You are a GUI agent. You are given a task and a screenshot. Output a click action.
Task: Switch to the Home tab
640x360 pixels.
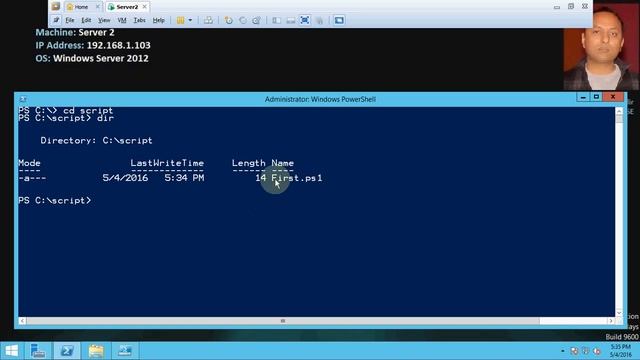coord(81,7)
